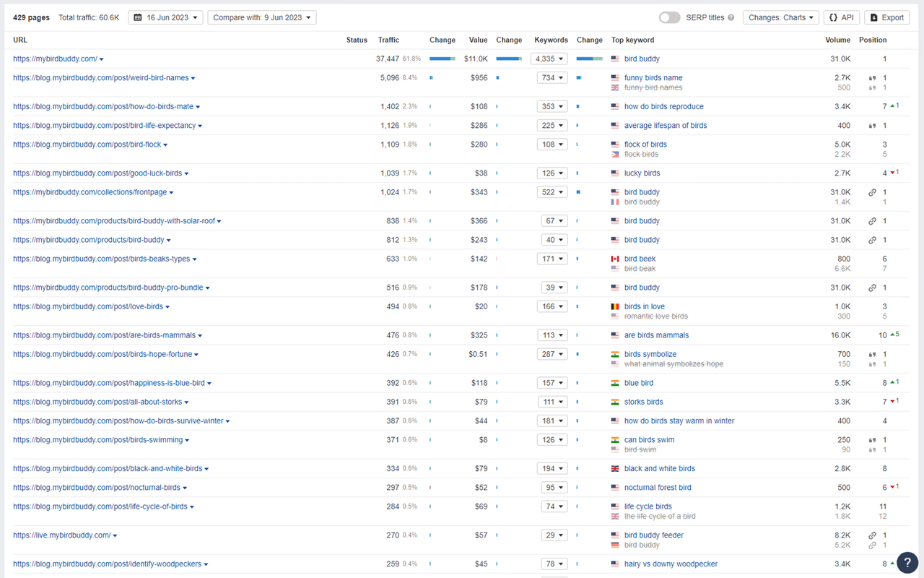Click the featured snippet icon for funny birds name

(872, 78)
